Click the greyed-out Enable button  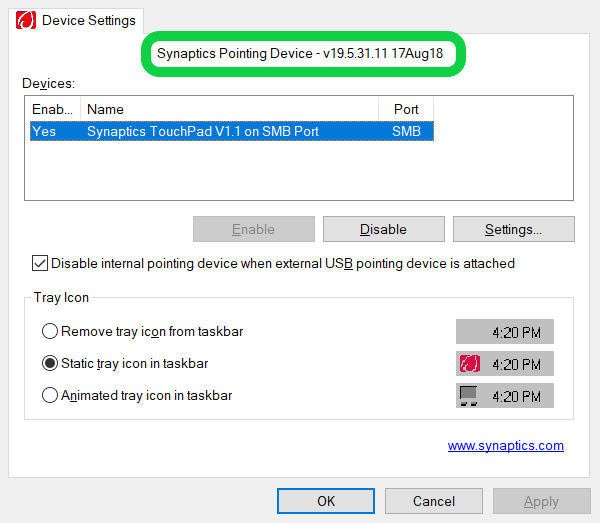coord(254,229)
